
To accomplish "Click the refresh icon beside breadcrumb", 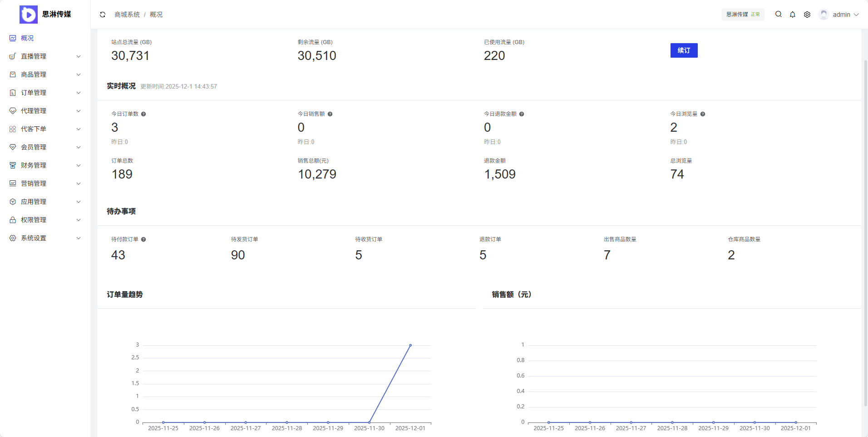I will [x=103, y=15].
